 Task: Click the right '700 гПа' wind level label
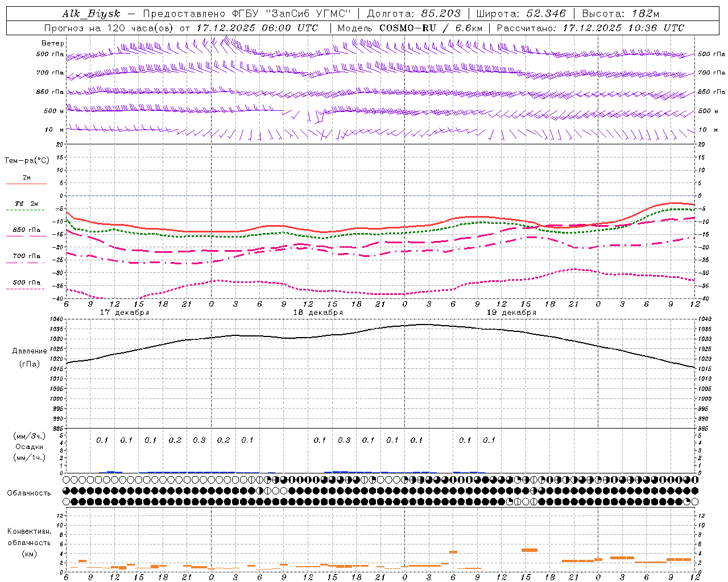tap(712, 73)
